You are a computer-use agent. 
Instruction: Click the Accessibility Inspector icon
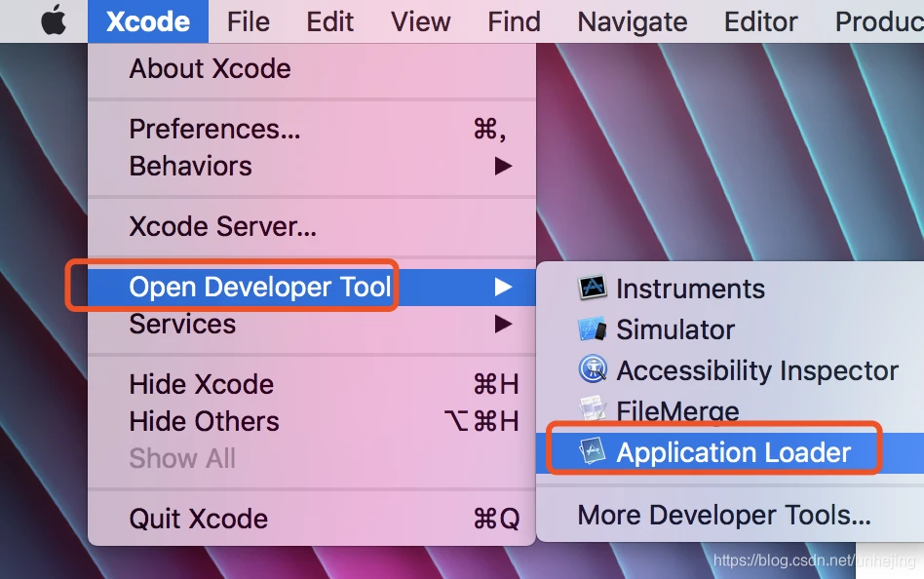coord(593,369)
